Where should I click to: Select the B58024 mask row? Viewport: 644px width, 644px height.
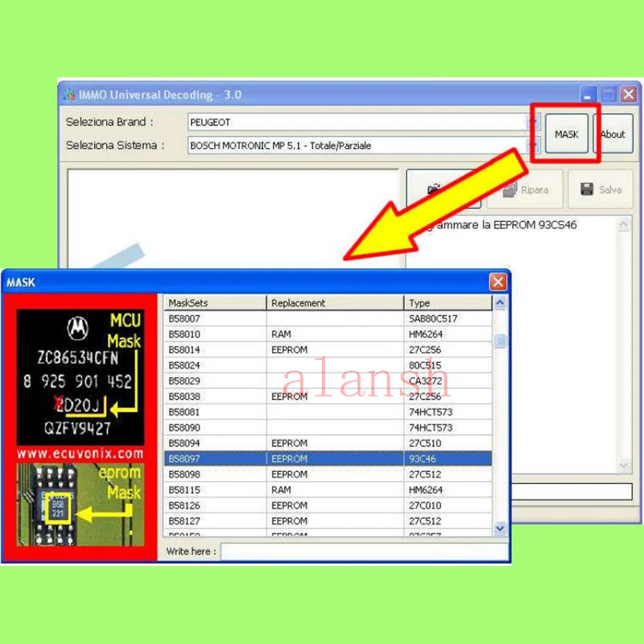[328, 365]
